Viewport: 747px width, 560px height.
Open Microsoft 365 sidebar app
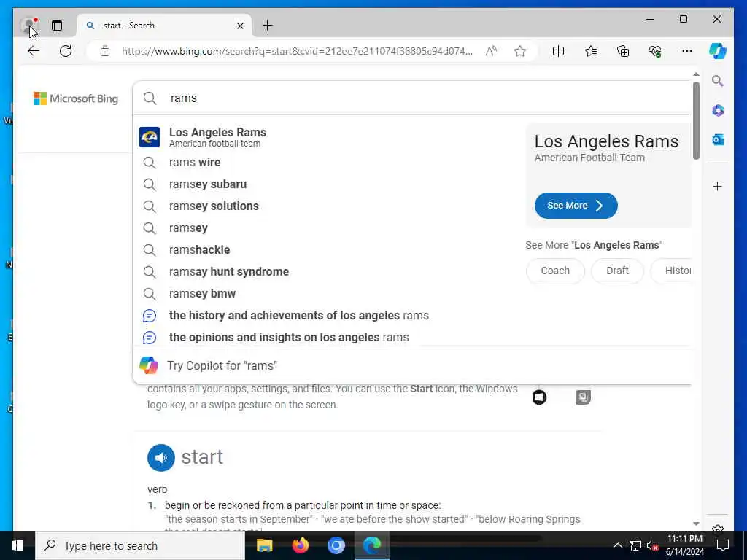coord(718,111)
